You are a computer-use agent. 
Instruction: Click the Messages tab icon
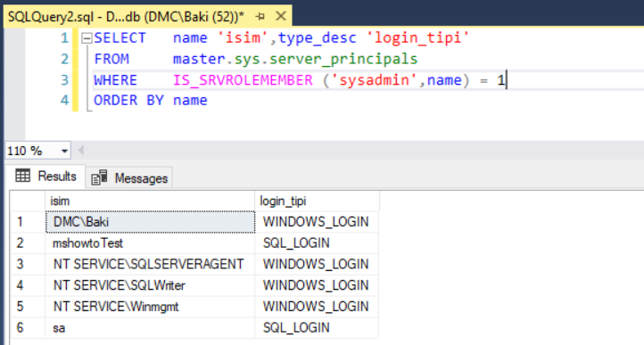99,177
